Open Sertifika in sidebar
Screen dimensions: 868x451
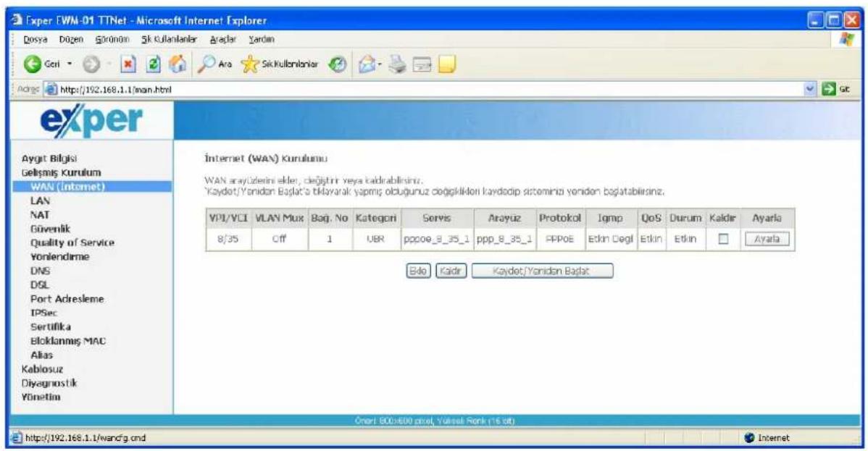(51, 327)
